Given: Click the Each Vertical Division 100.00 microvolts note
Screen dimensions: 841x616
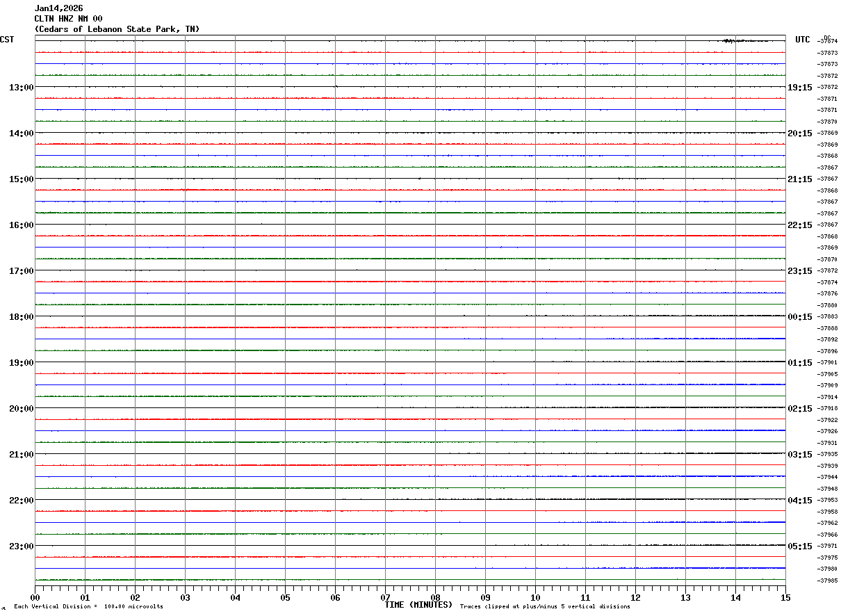Looking at the screenshot, I should [88, 607].
